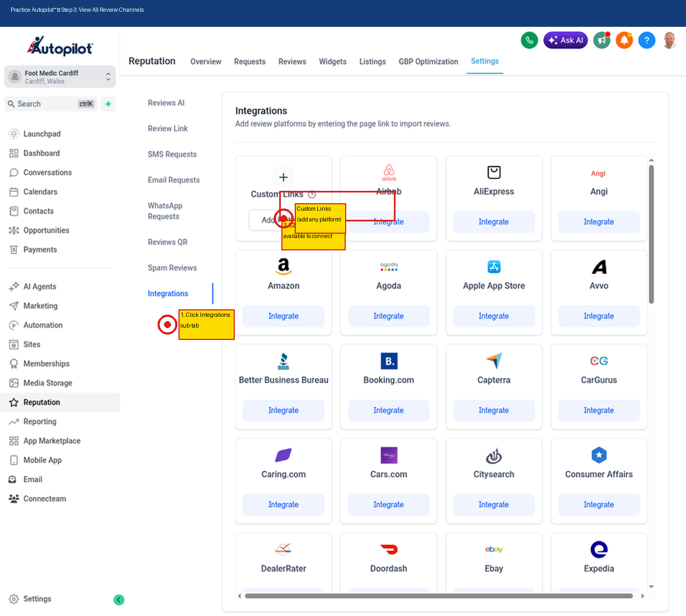The image size is (686, 616).
Task: Click Integrate under Capterra
Action: [494, 411]
